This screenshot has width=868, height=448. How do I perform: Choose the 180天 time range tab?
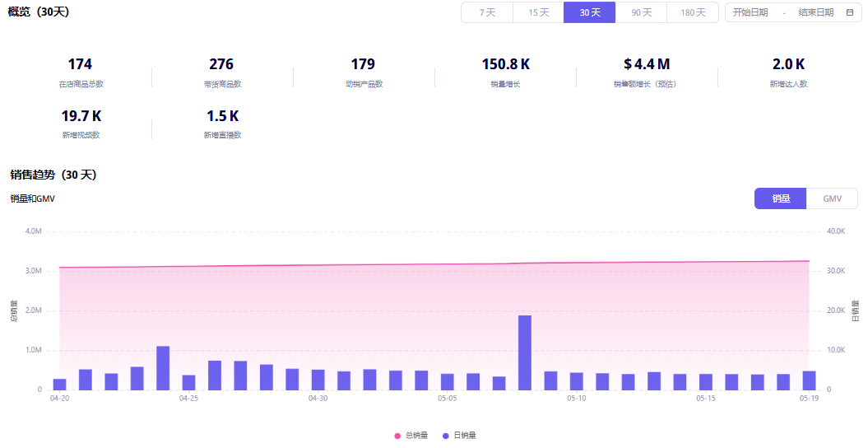coord(692,12)
